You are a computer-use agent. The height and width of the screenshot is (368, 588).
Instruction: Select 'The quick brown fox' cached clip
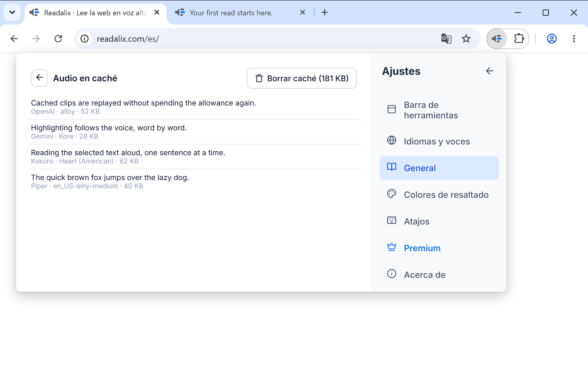[x=194, y=182]
